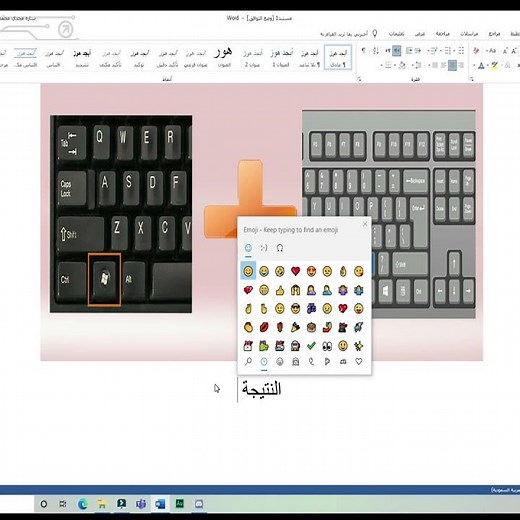Open Microsoft Teams from taskbar
The height and width of the screenshot is (520, 520).
tap(141, 504)
